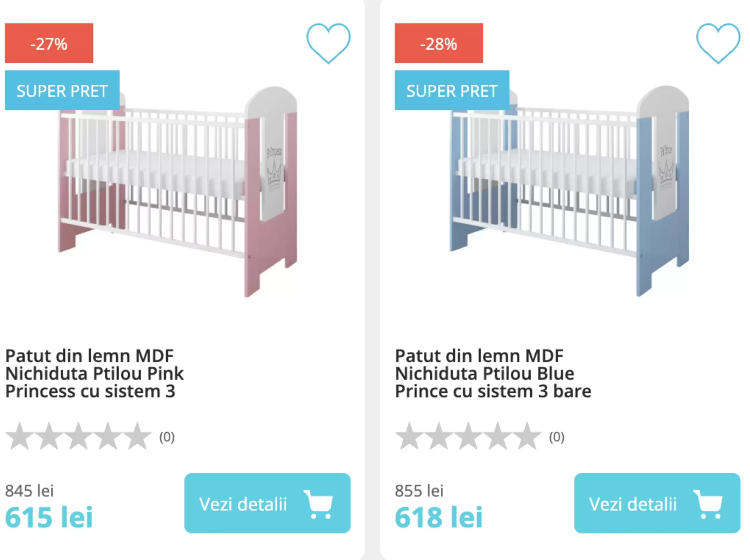
Task: Rate Pink Princess crib with the fifth star
Action: [137, 436]
